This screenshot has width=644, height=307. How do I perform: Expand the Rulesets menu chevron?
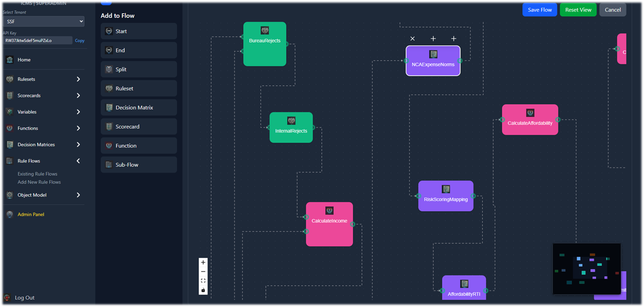[x=78, y=79]
